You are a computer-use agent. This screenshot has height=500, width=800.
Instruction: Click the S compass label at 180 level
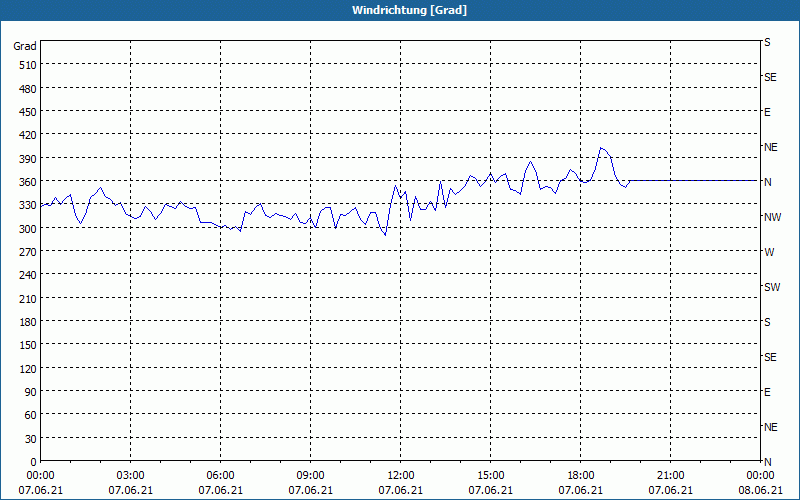tap(767, 322)
